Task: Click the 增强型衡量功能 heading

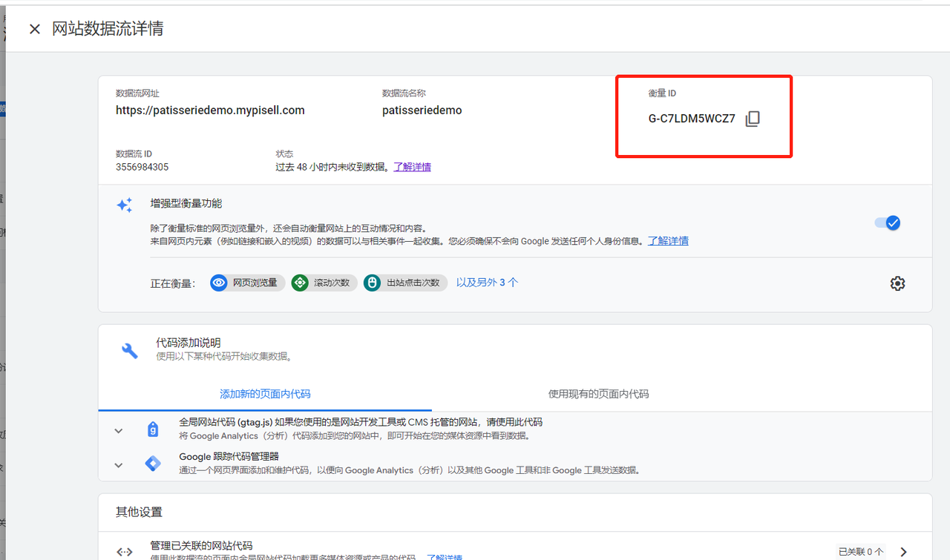Action: click(186, 203)
